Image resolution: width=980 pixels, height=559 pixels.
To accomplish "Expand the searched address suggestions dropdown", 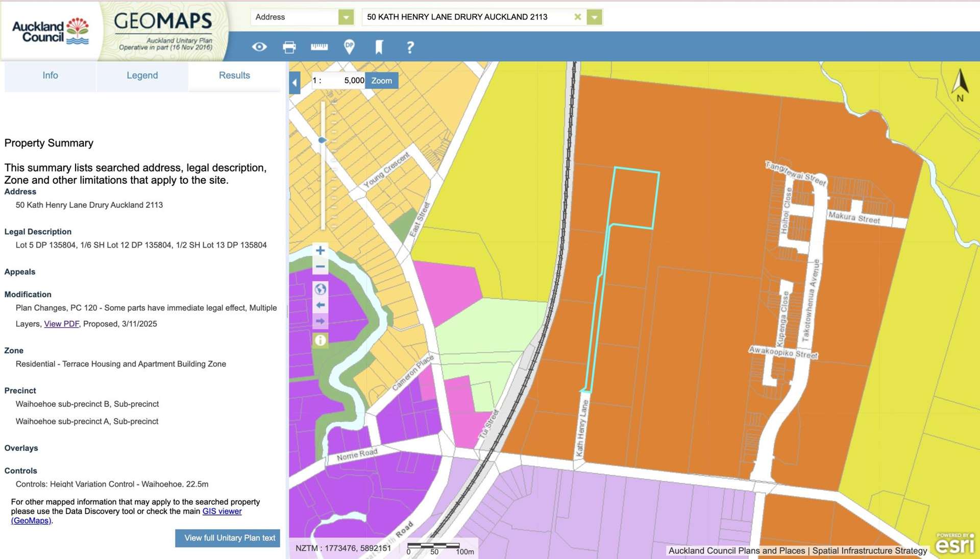I will click(594, 17).
